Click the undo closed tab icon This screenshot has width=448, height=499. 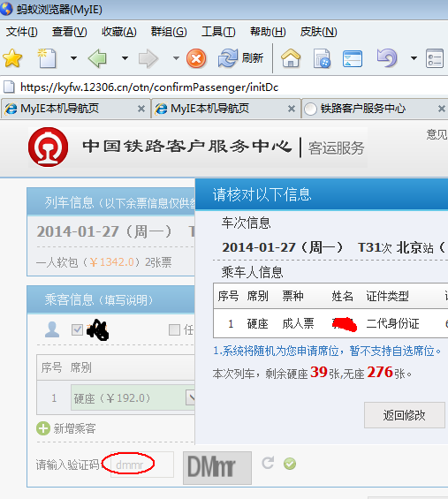pos(386,58)
